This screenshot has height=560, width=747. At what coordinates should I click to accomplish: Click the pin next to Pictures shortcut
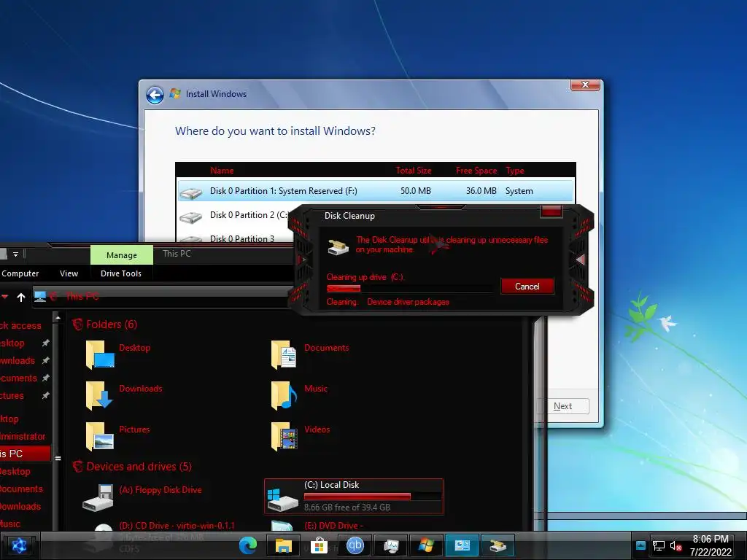[x=46, y=396]
